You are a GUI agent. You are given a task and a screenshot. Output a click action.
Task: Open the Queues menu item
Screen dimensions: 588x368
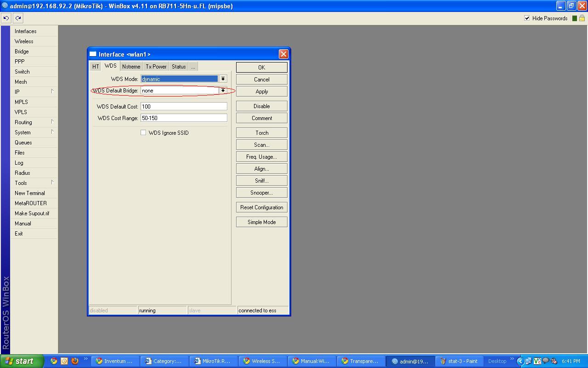coord(34,143)
